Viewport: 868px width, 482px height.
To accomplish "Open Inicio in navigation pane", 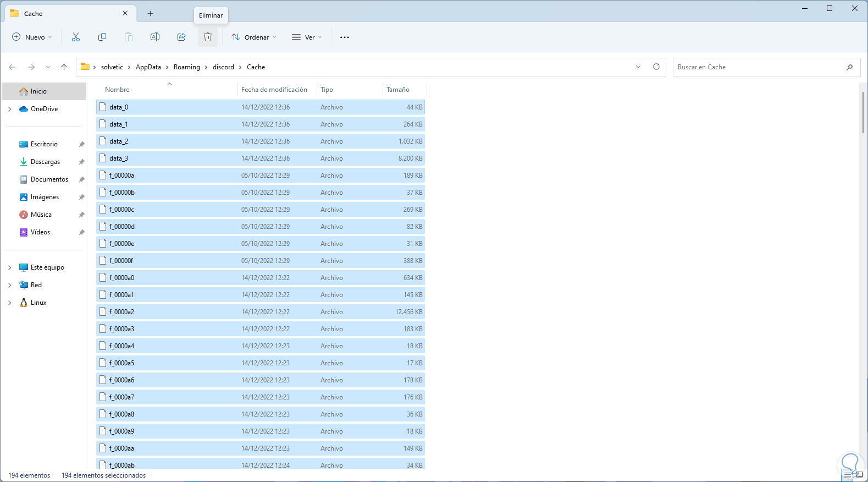I will 45,91.
